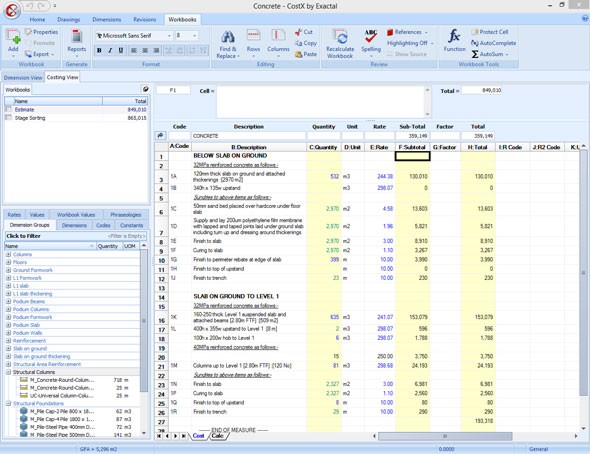Open the Home ribbon tab
Viewport: 590px width, 454px height.
pos(37,20)
